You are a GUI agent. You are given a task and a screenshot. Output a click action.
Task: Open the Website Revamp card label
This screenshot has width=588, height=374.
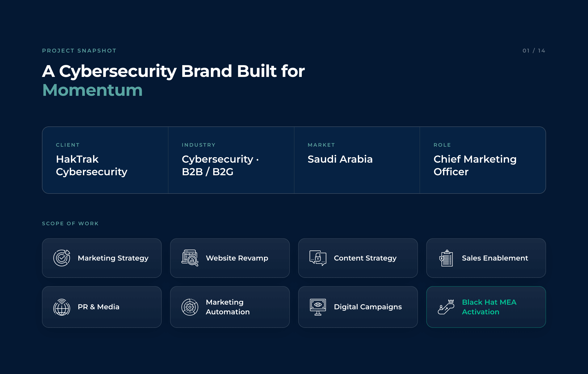coord(237,258)
